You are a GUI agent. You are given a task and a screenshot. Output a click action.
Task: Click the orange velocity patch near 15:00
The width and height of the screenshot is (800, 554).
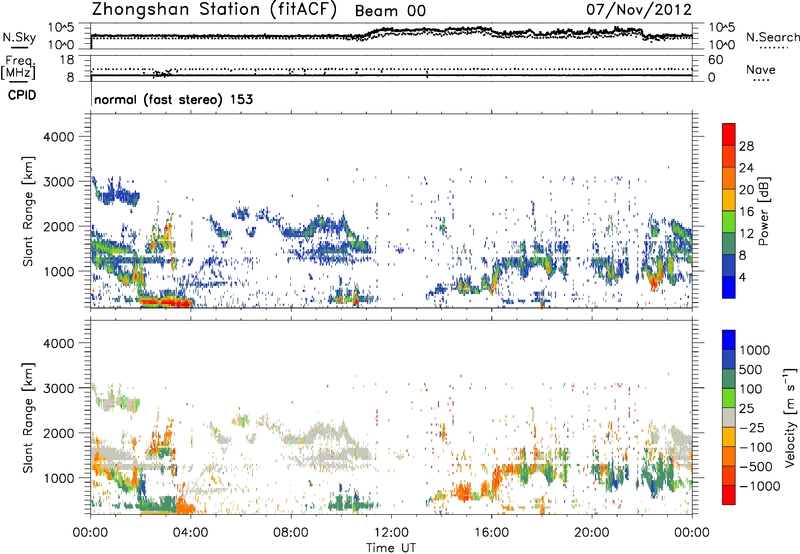pyautogui.click(x=463, y=493)
